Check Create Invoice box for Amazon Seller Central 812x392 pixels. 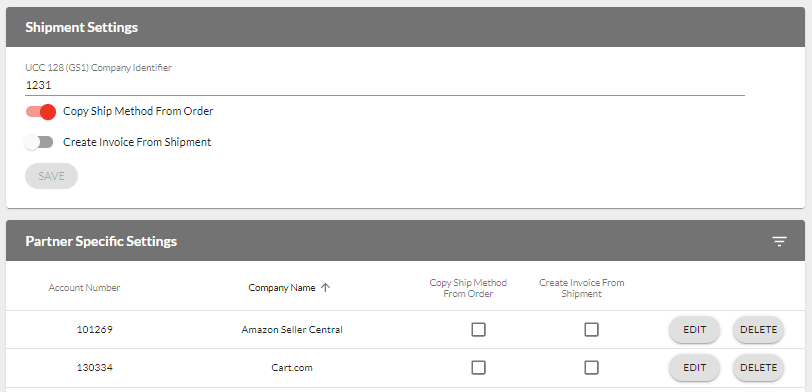(x=591, y=329)
